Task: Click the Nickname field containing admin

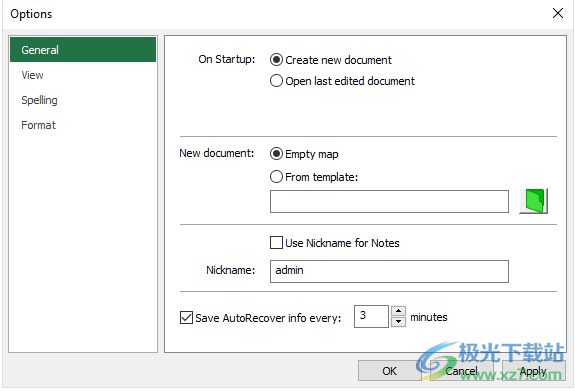Action: [389, 271]
